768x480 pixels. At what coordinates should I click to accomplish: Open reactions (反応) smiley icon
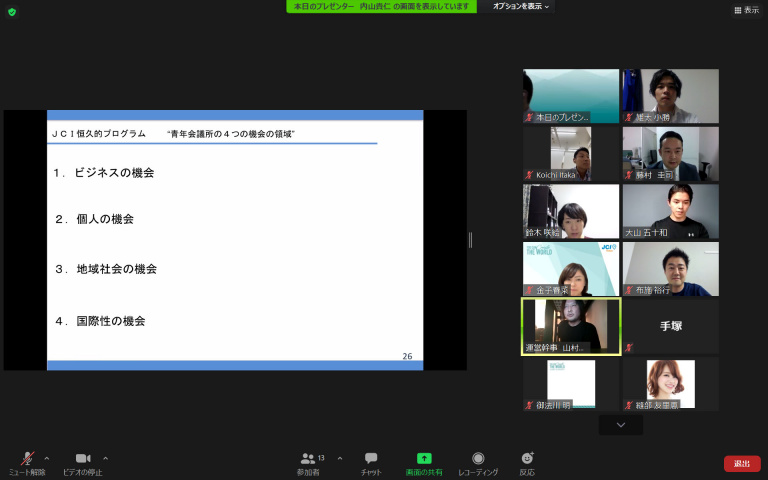pyautogui.click(x=527, y=459)
